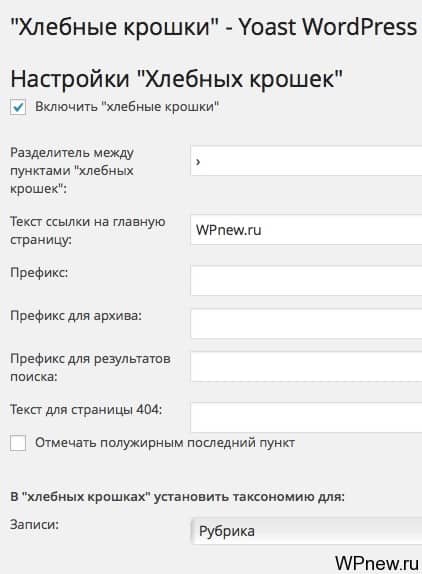This screenshot has width=422, height=574.
Task: Enable the 'Отмечать полужирным последний пункт' checkbox
Action: coord(18,443)
